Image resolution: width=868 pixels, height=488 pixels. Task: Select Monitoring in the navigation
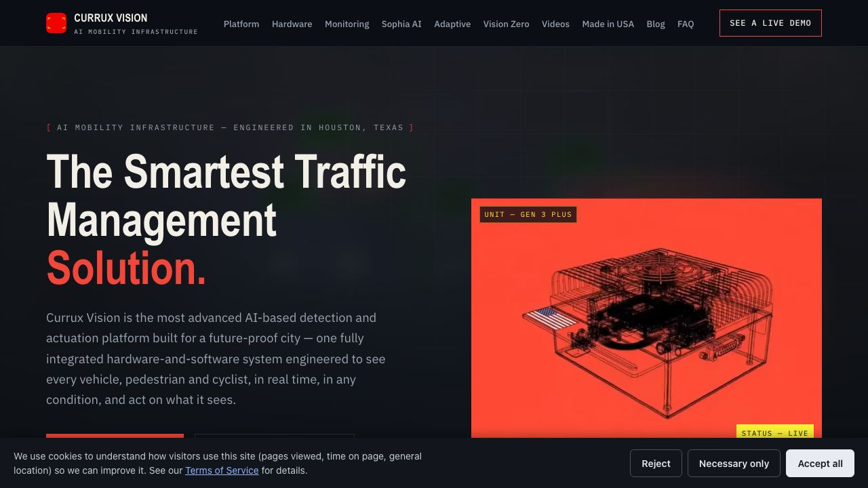tap(347, 24)
